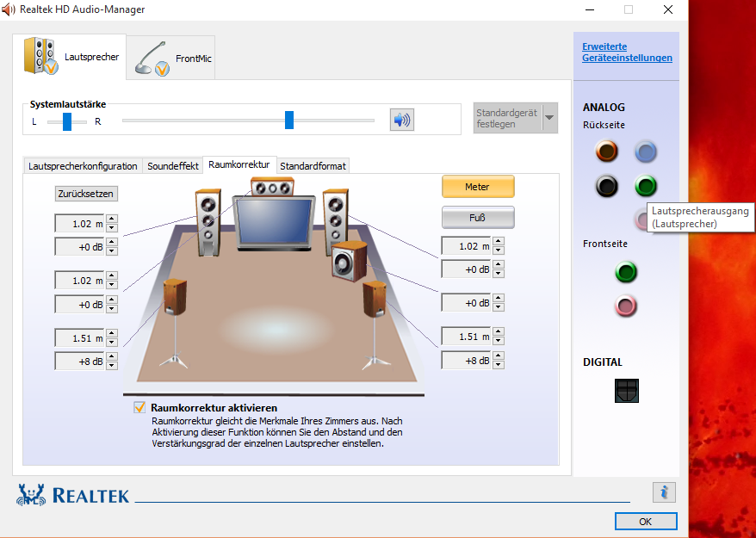The image size is (756, 538).
Task: Increase rear left 1.51 m distance
Action: pos(112,333)
